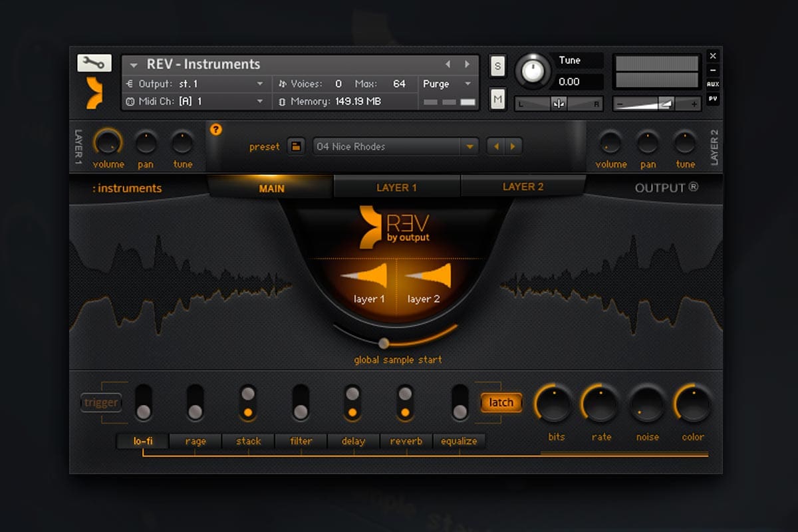Image resolution: width=798 pixels, height=532 pixels.
Task: Go to previous preset arrow
Action: 495,146
